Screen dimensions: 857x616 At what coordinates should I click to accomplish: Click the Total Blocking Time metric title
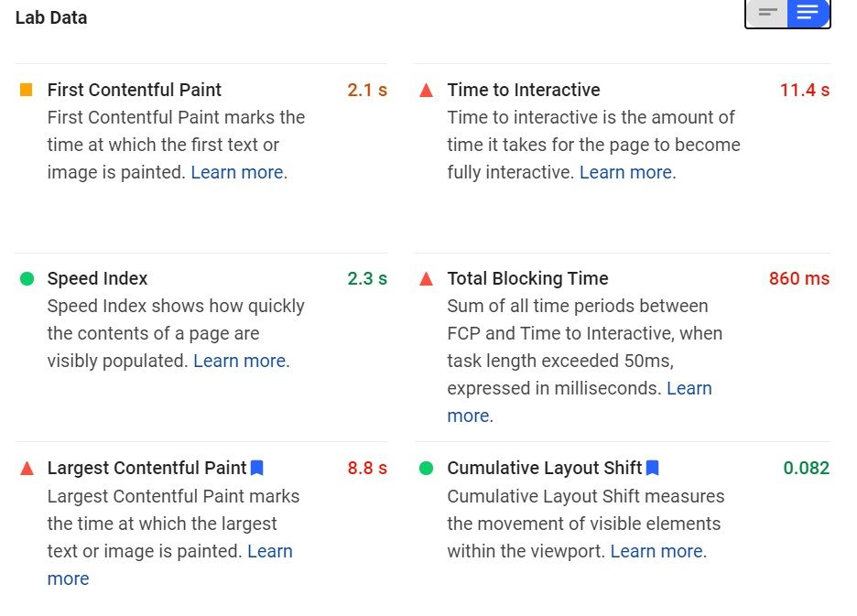(527, 278)
